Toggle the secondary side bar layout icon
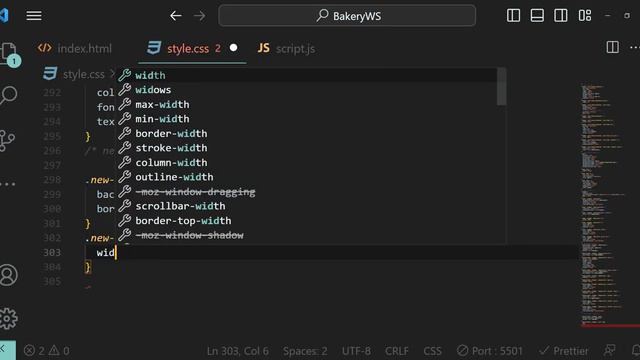 [560, 16]
